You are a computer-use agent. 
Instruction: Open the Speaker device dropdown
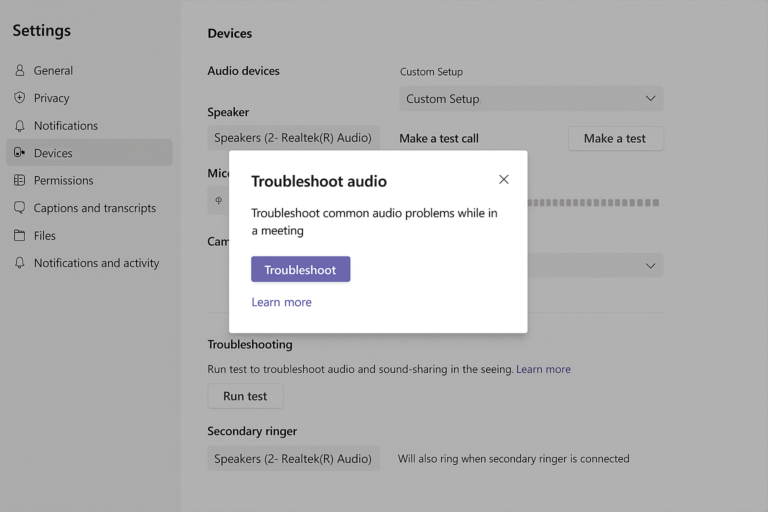coord(293,138)
